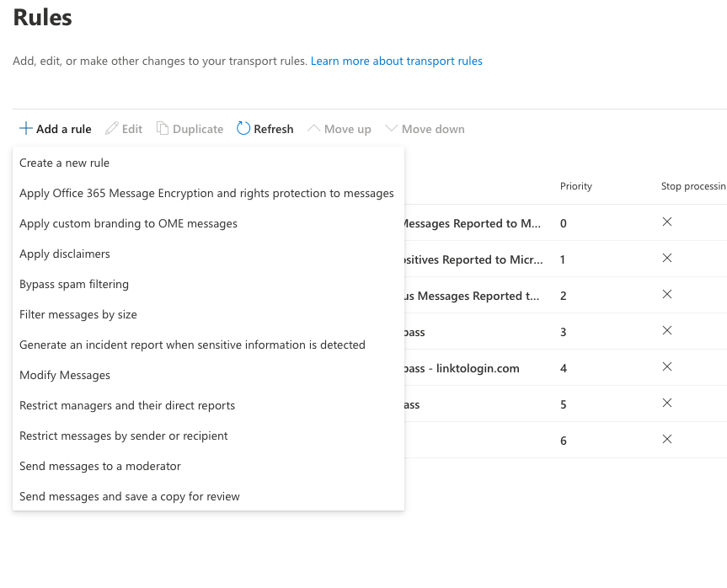
Task: Select Send messages to a moderator
Action: (x=100, y=466)
